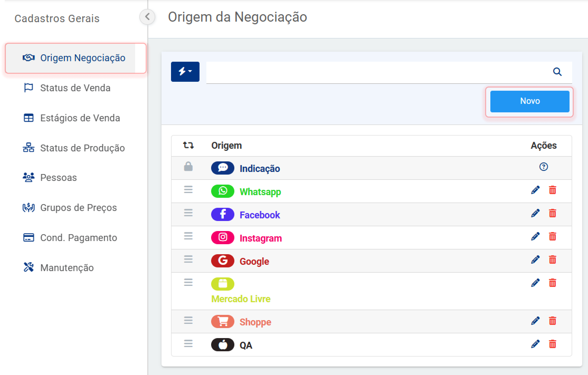Edit the Shoppe origin with pencil icon
The width and height of the screenshot is (588, 375).
(535, 321)
